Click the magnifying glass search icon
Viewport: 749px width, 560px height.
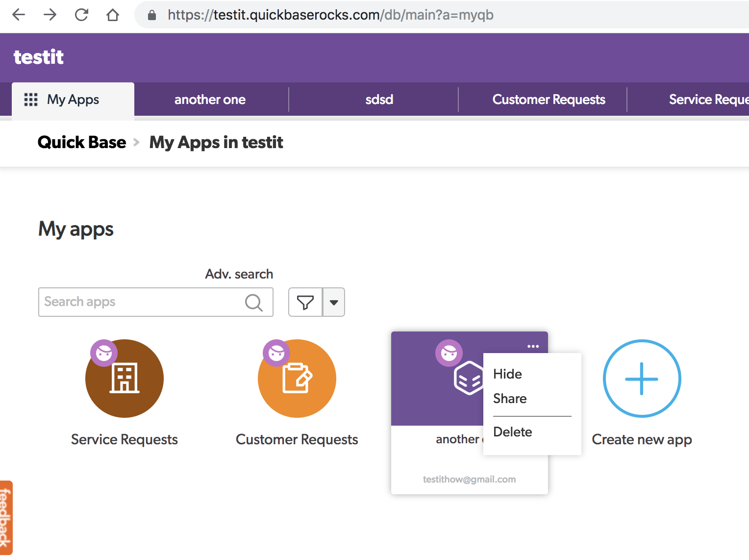coord(254,303)
